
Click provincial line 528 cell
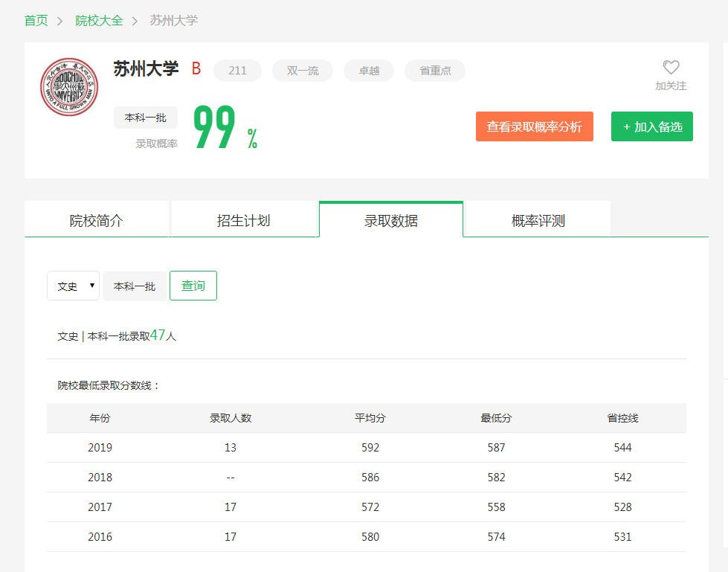click(622, 507)
